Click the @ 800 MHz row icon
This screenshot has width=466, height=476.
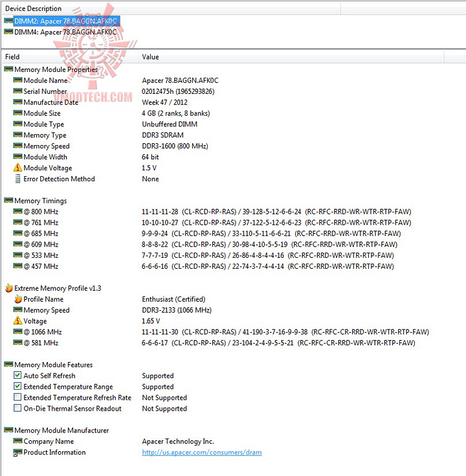click(18, 211)
